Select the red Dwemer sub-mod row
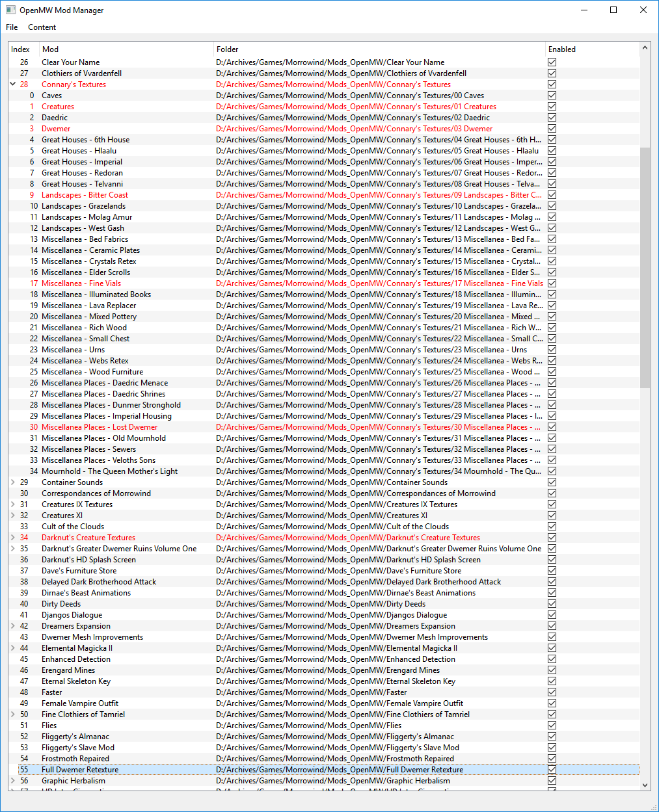Screen dimensions: 659x812 tap(324, 129)
